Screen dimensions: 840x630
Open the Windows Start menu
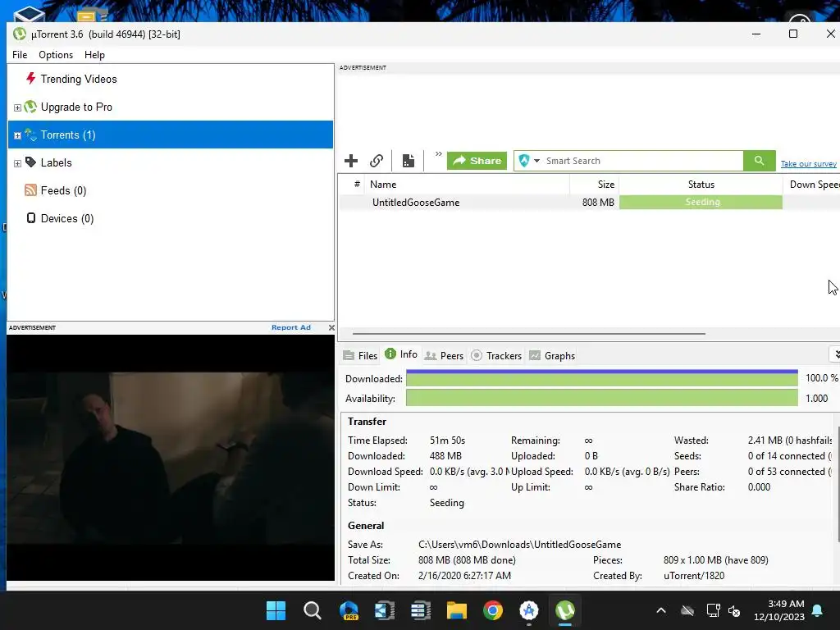tap(276, 610)
